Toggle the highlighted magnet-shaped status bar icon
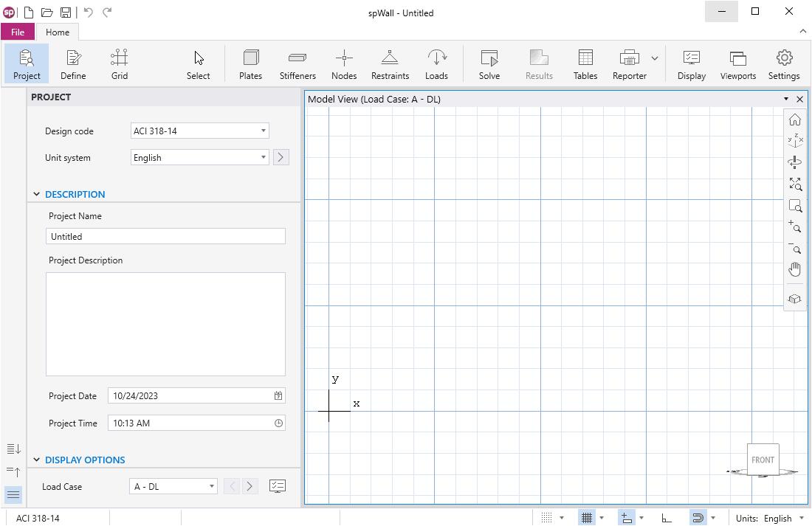Image resolution: width=812 pixels, height=526 pixels. [x=698, y=518]
